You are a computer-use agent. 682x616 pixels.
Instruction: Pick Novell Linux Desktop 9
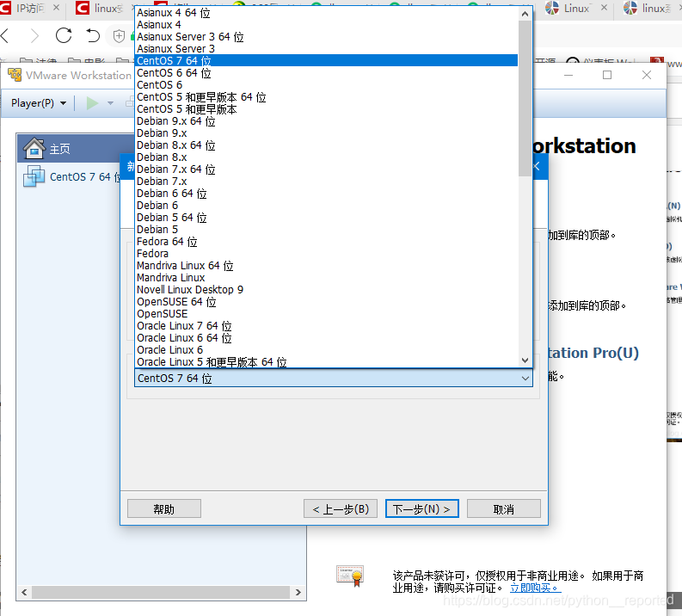tap(326, 290)
